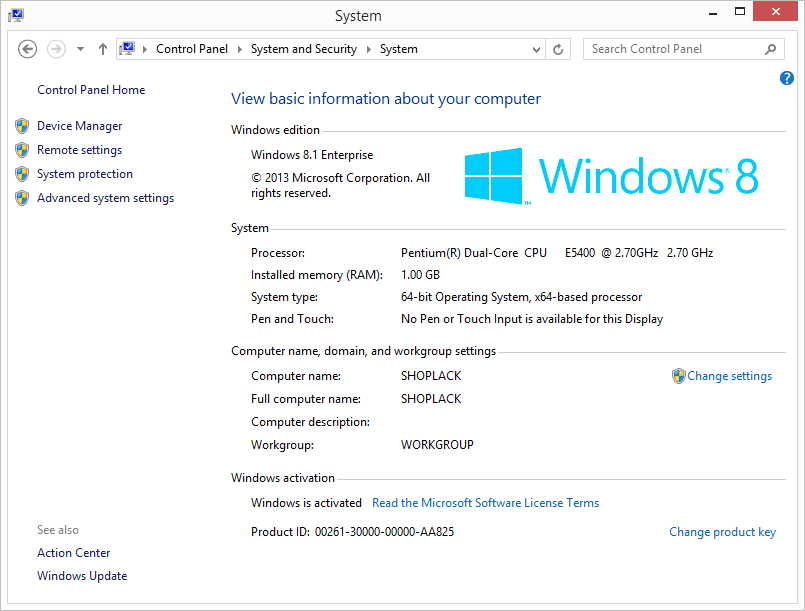
Task: Click the 1.00 GB installed memory value
Action: [x=420, y=275]
